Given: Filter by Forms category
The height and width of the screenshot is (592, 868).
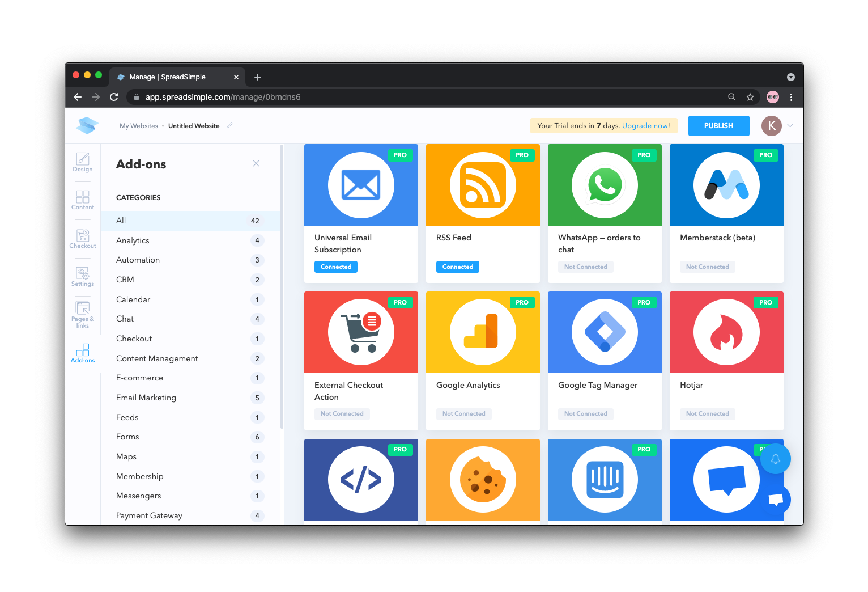Looking at the screenshot, I should [190, 437].
